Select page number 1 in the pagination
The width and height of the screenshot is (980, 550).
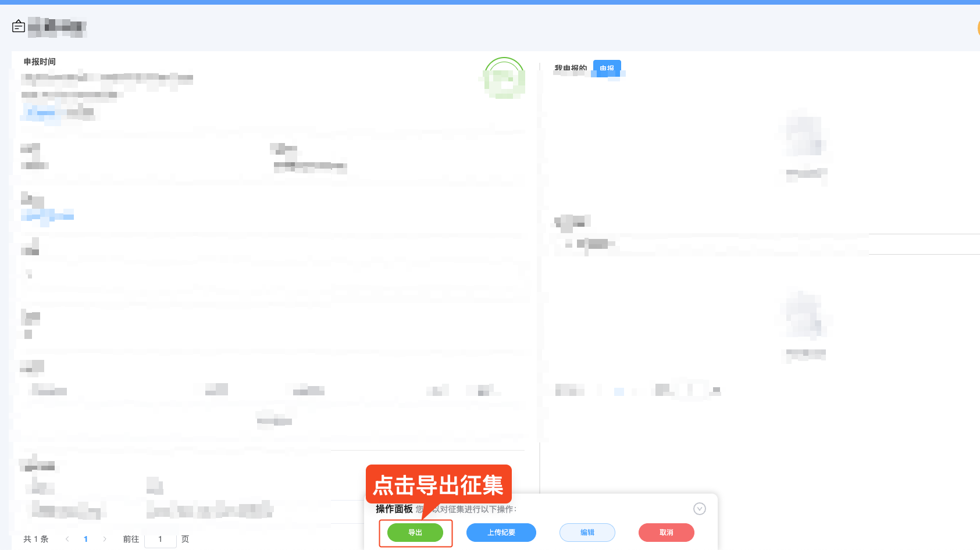point(85,539)
